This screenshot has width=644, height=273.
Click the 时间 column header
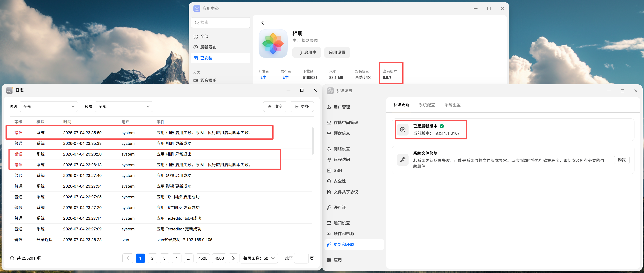(67, 122)
